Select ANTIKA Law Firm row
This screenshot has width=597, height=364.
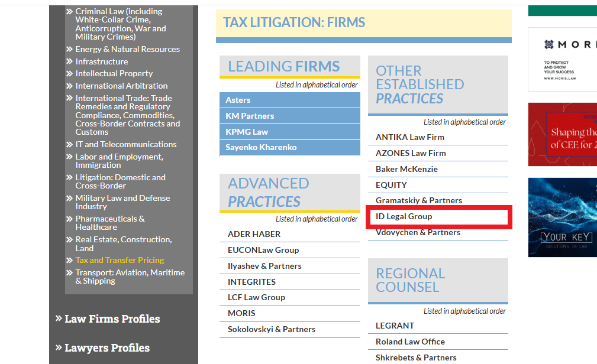pyautogui.click(x=438, y=137)
